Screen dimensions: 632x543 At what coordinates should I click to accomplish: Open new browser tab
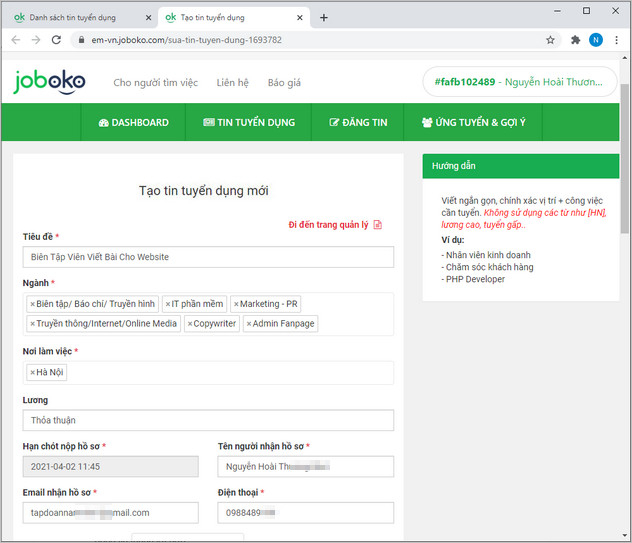click(324, 17)
